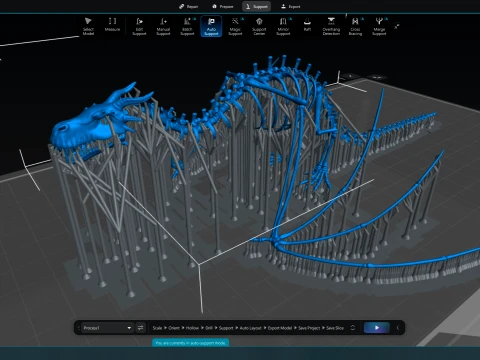Pick the Batch Support tool
Screen dimensions: 480x360
187,26
